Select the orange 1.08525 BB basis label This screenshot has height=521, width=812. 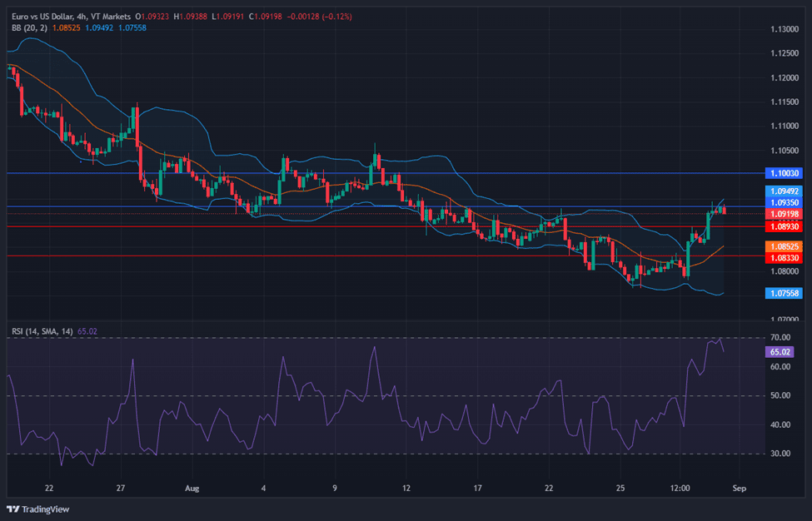coord(784,247)
